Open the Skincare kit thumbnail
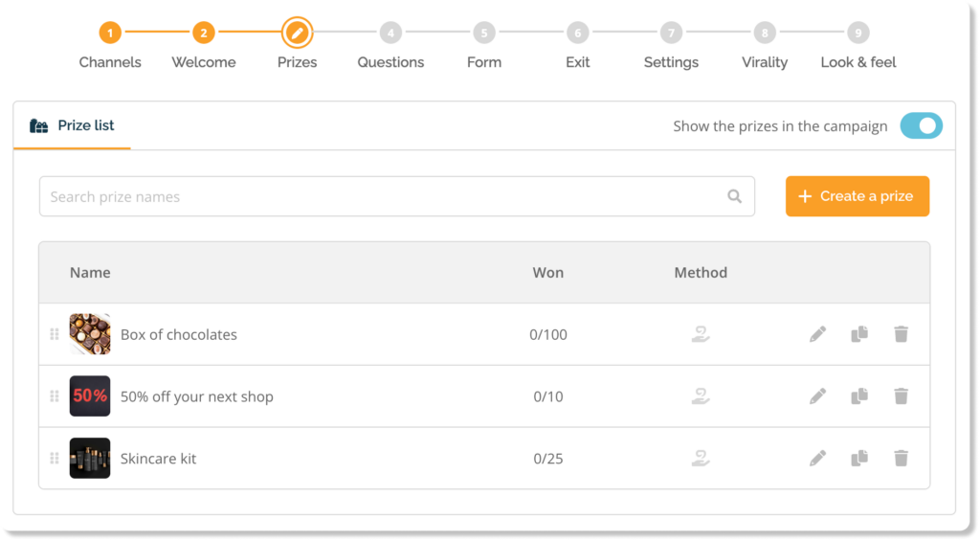The height and width of the screenshot is (541, 980). click(x=90, y=458)
